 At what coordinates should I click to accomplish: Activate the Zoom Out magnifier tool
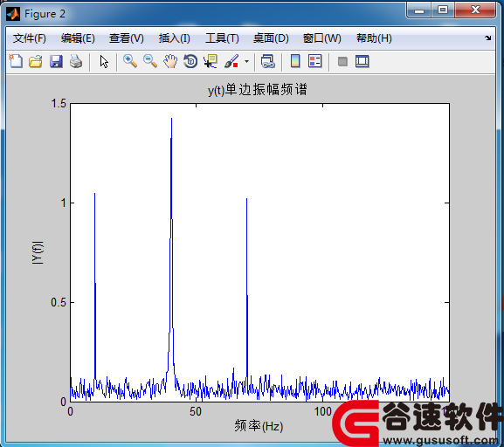(150, 61)
